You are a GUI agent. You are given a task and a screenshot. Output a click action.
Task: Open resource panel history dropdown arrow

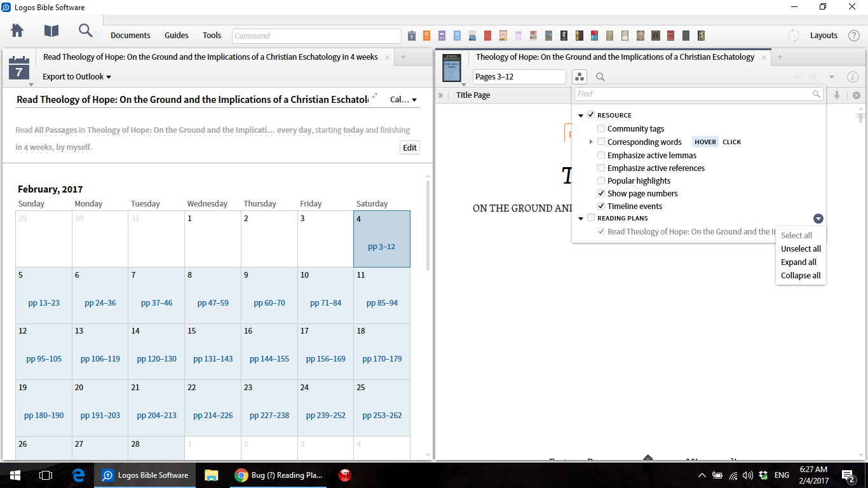tap(832, 77)
